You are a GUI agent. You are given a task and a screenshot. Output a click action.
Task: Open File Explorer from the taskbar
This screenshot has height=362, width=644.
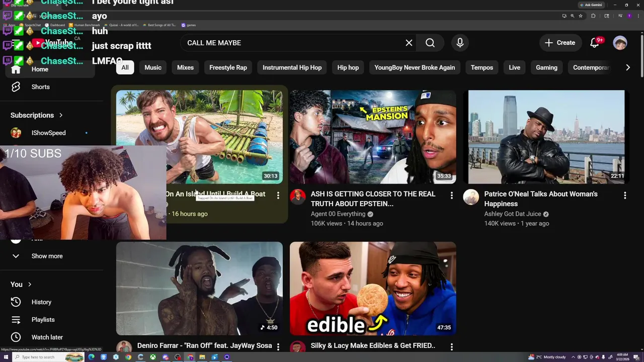202,357
